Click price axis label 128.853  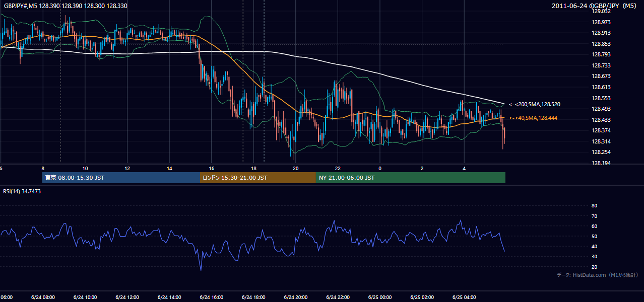(x=601, y=44)
